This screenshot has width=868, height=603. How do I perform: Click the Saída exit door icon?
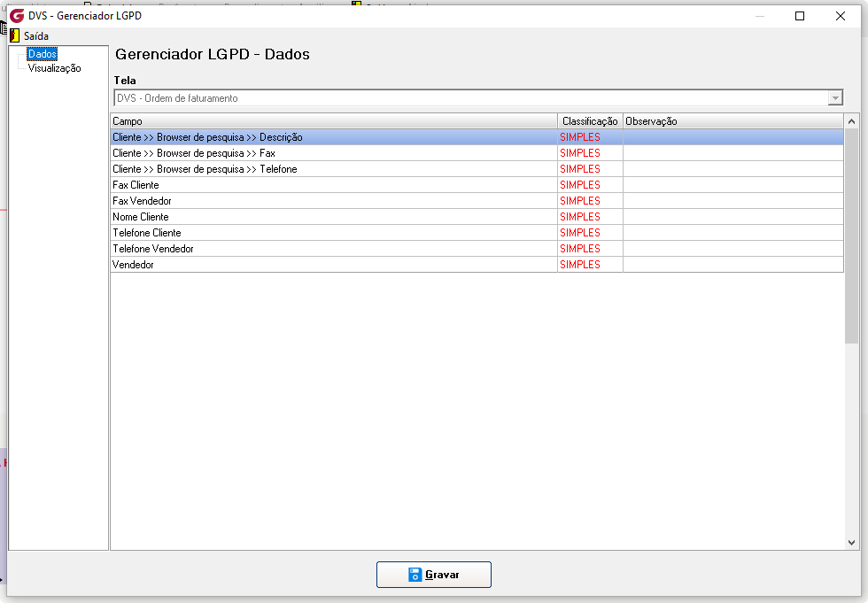(x=15, y=36)
